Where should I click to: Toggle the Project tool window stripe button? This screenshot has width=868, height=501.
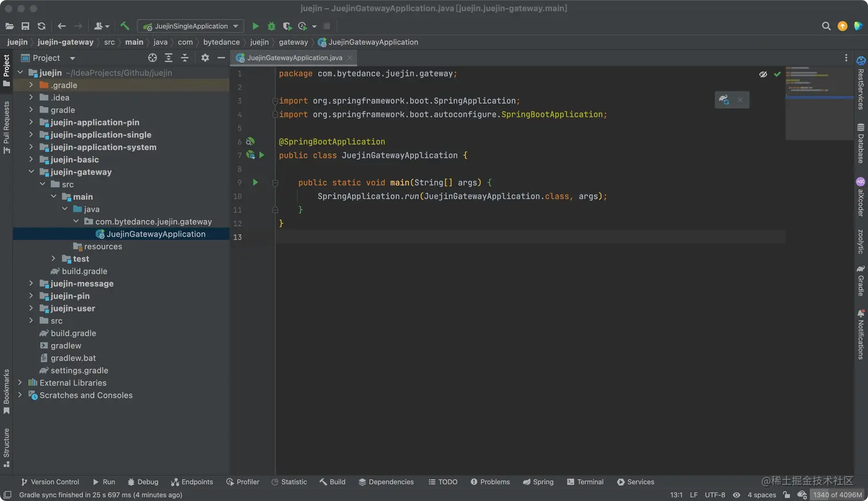point(6,70)
